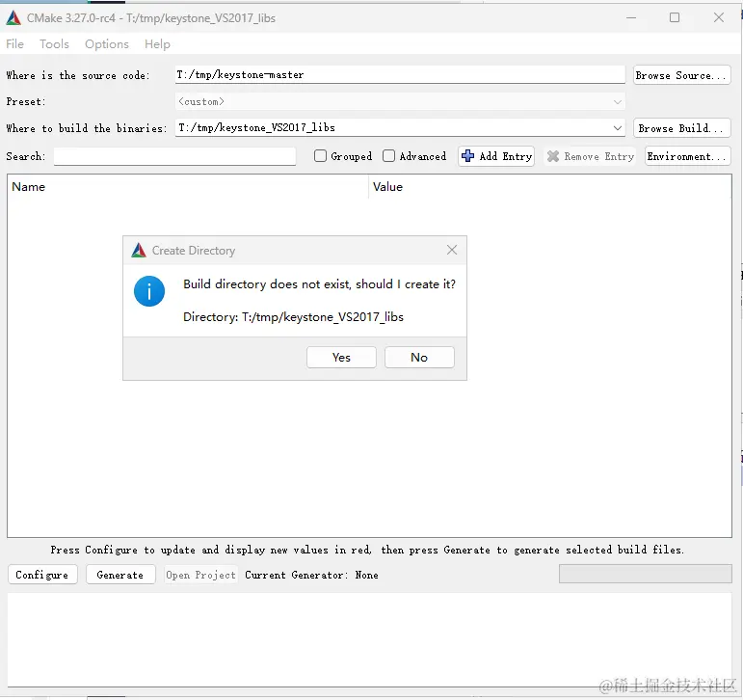Click the Configure button
The image size is (743, 700).
pos(42,575)
